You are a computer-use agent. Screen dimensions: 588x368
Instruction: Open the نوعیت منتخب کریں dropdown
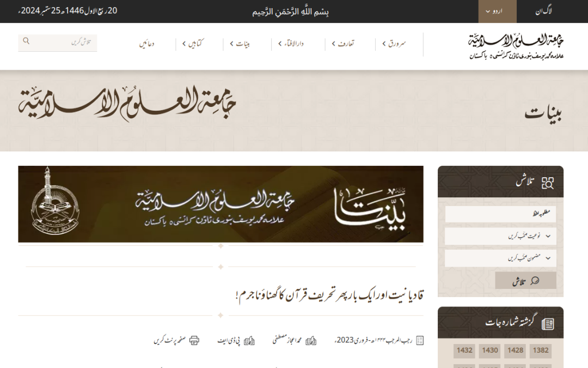[x=500, y=236]
